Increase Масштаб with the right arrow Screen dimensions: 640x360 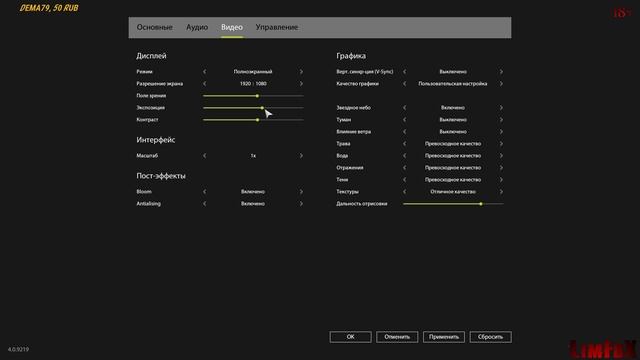tap(301, 156)
